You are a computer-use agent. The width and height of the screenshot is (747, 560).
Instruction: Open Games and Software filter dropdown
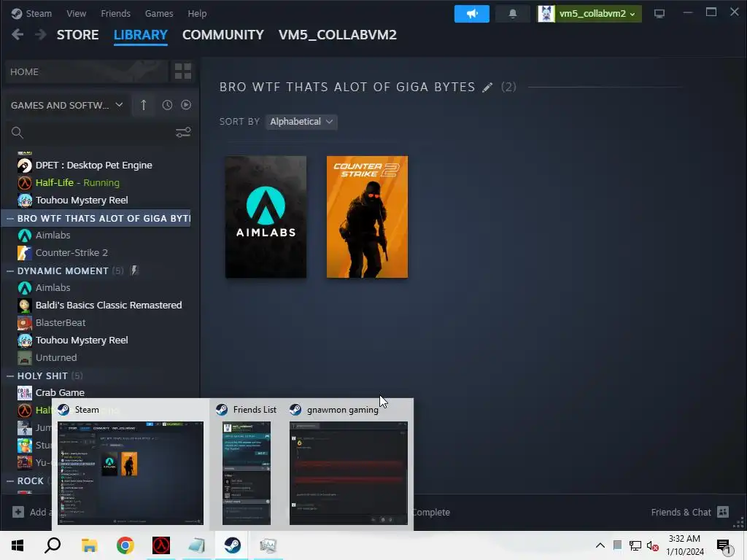tap(66, 105)
